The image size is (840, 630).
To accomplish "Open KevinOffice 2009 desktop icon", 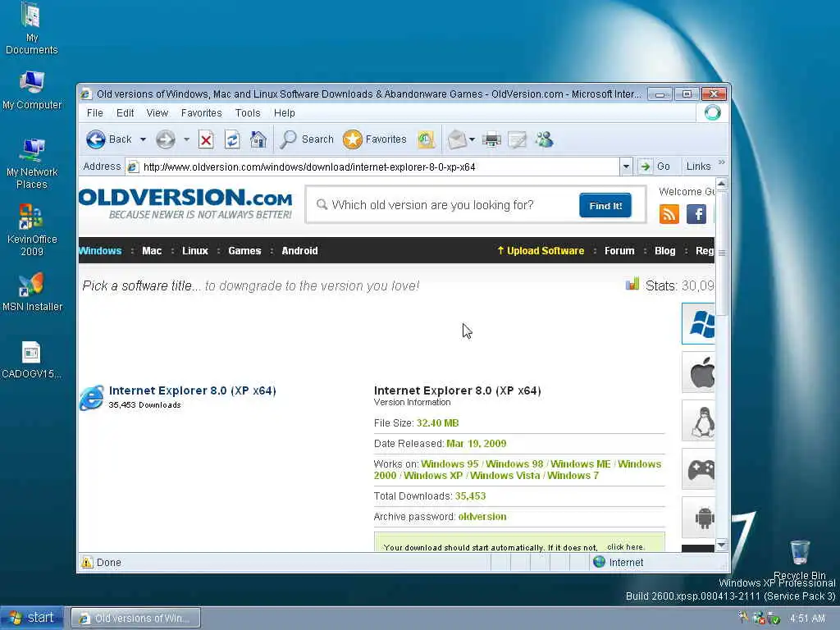I will pos(32,231).
